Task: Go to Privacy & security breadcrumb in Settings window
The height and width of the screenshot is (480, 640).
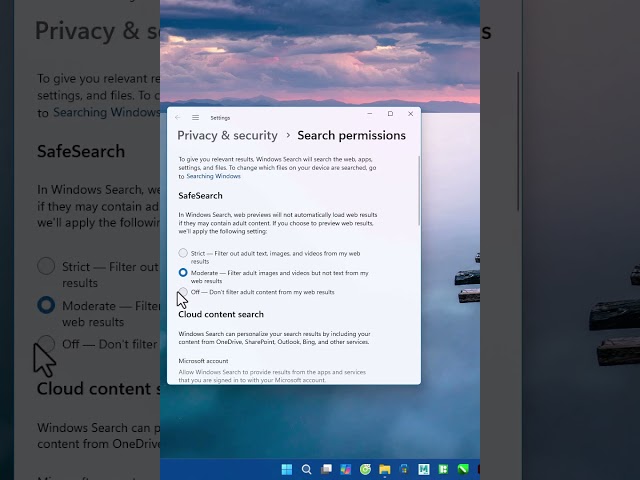Action: tap(227, 136)
